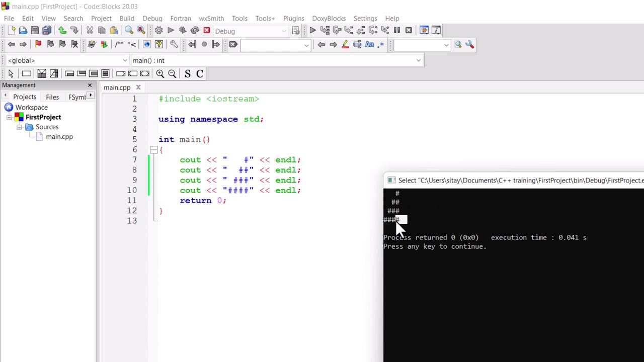Close the Management panel
The image size is (644, 362).
tap(90, 85)
